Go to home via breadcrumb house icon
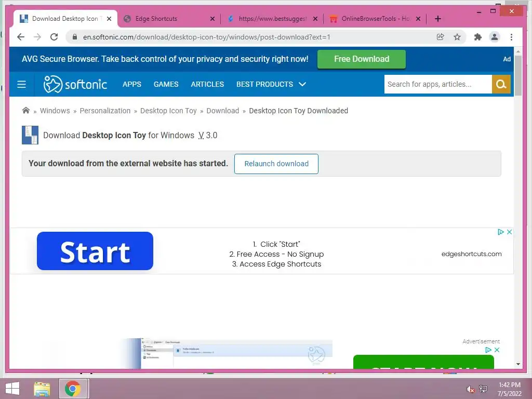Image resolution: width=532 pixels, height=399 pixels. pyautogui.click(x=26, y=110)
